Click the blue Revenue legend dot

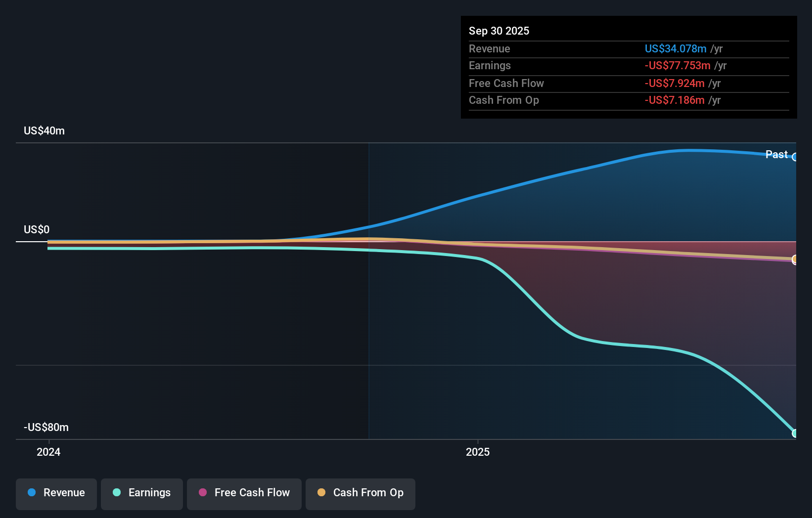31,493
